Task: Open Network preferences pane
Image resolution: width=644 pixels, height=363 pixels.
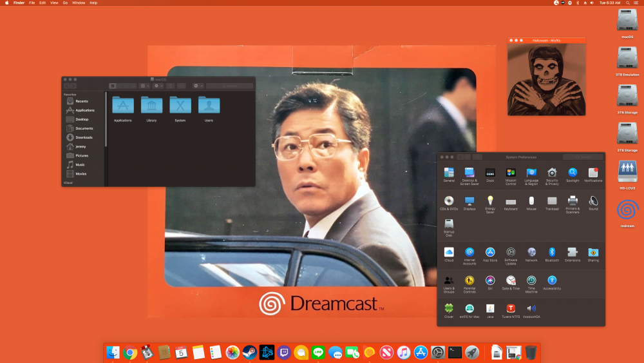Action: point(531,254)
